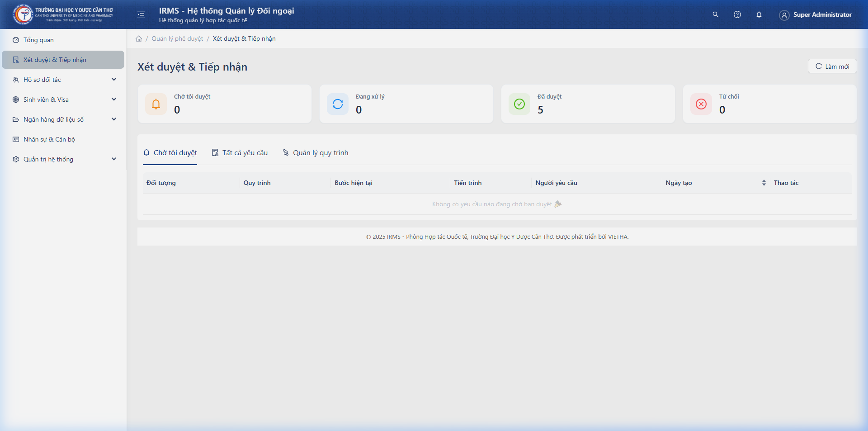The height and width of the screenshot is (431, 868).
Task: Open Nhân sự & Cán bộ page
Action: [x=49, y=139]
